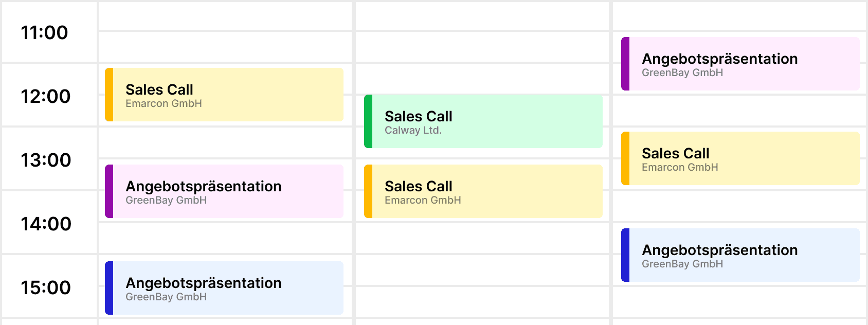The width and height of the screenshot is (868, 325).
Task: Open the purple Angebotspräsentation starting at 11:30
Action: (x=740, y=64)
